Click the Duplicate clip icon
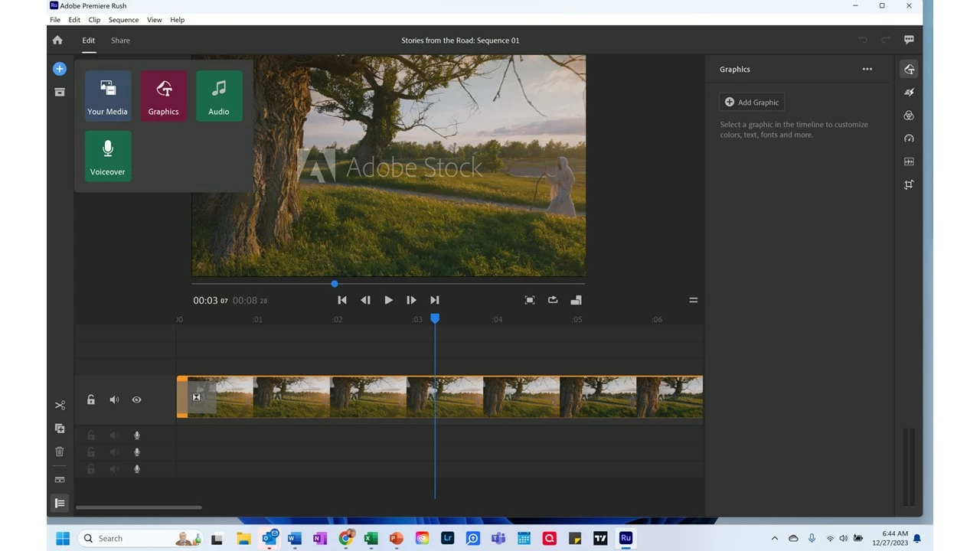Viewport: 980px width, 551px height. tap(60, 429)
